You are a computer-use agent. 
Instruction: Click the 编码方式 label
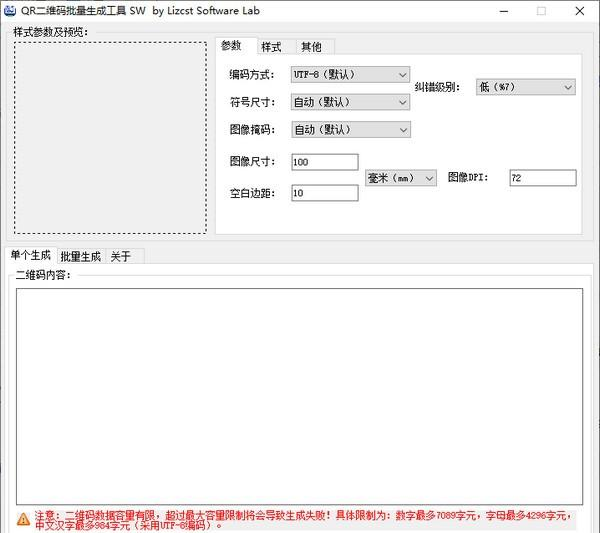[252, 75]
